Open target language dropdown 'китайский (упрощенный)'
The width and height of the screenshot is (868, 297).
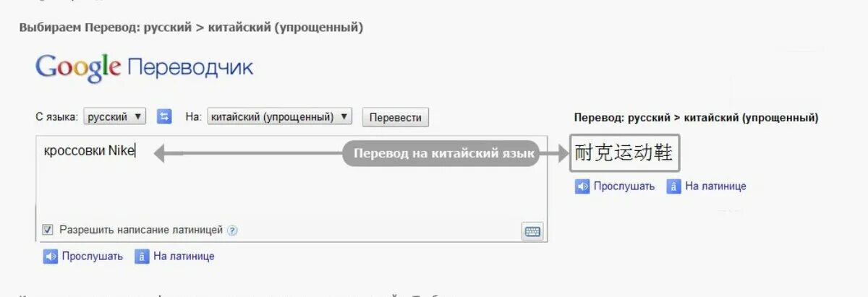(x=280, y=116)
